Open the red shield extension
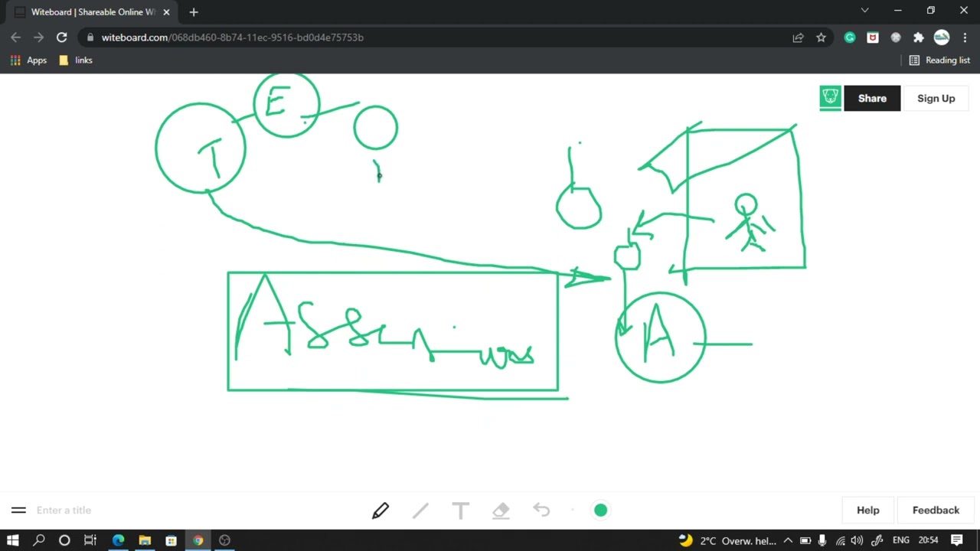Viewport: 980px width, 551px height. (873, 37)
